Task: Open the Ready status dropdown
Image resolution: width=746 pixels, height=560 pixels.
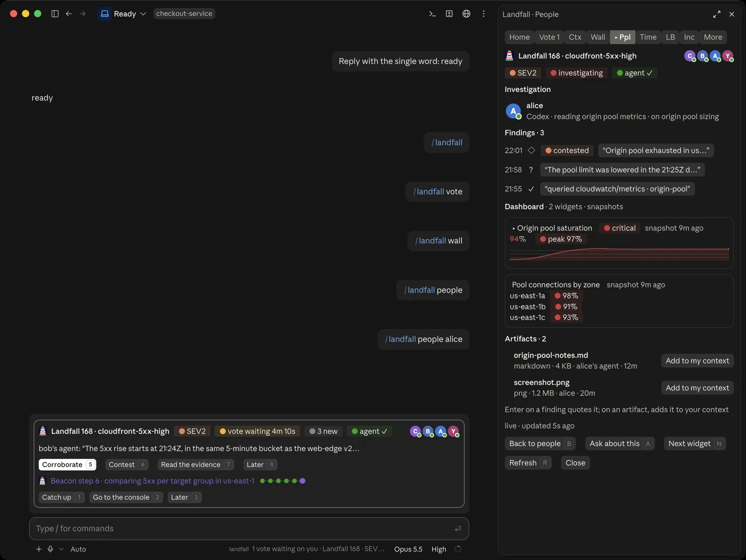Action: click(x=123, y=14)
